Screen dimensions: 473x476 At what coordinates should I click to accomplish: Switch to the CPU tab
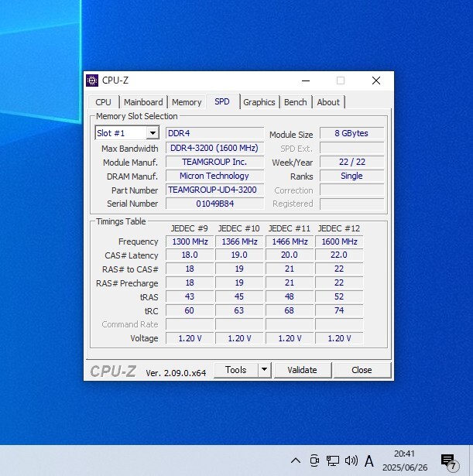(103, 102)
